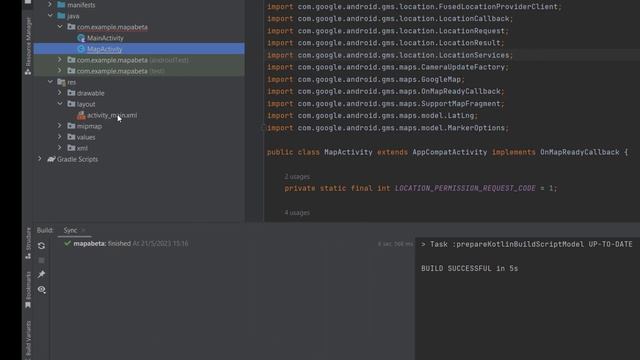640x360 pixels.
Task: Click the manifests folder icon
Action: (x=61, y=4)
